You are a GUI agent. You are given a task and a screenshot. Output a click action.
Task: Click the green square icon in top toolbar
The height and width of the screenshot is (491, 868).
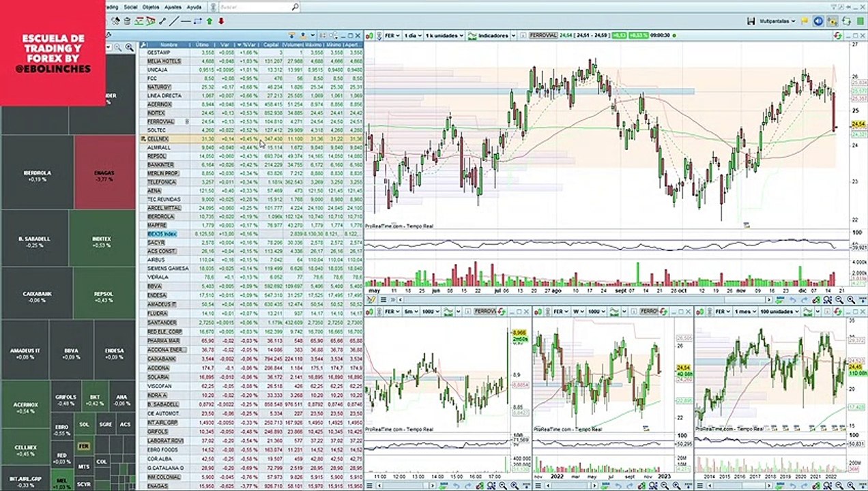(860, 21)
